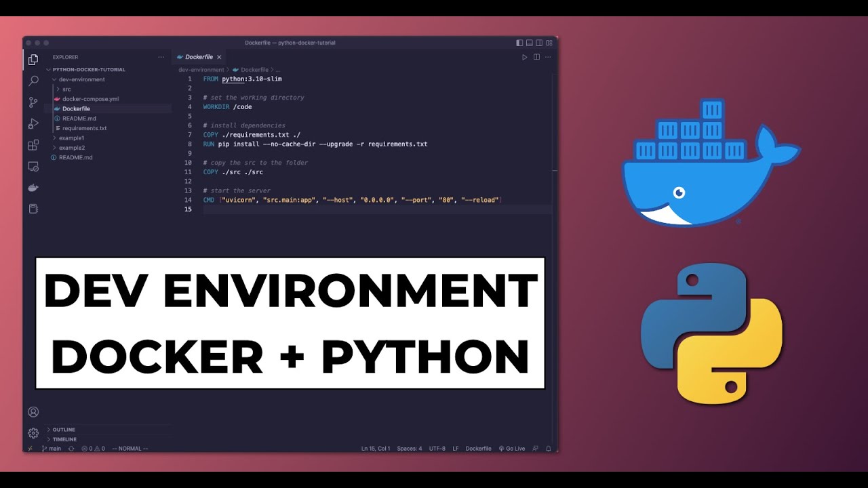Image resolution: width=868 pixels, height=488 pixels.
Task: Open the notebook-style icon below Docker
Action: pos(33,209)
